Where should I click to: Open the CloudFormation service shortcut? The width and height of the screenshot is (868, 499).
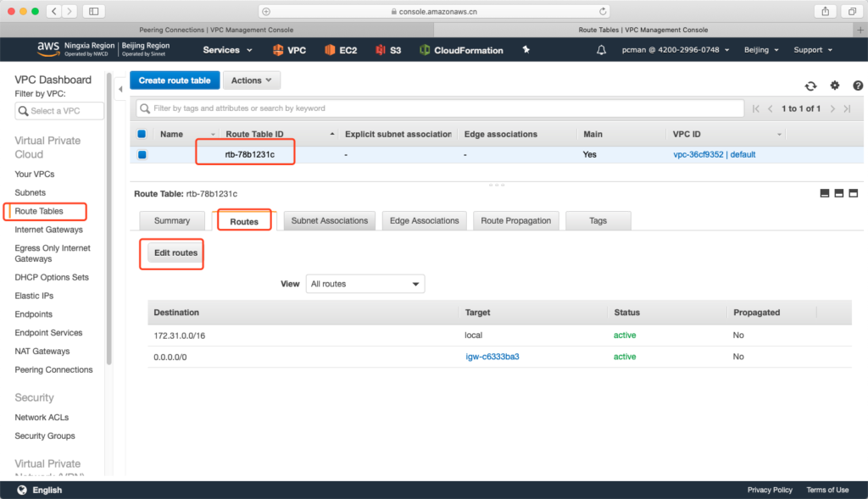(x=461, y=50)
